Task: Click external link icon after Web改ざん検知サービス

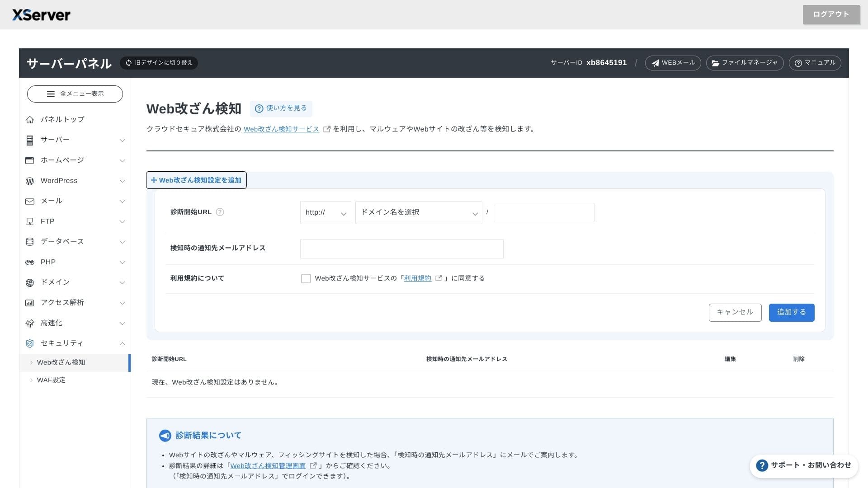Action: (327, 129)
